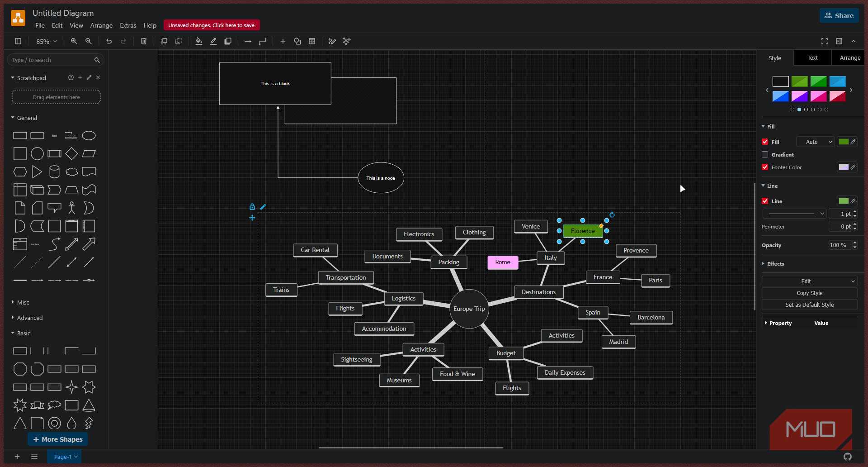Open the GitHub icon in the footer
The image size is (868, 467).
tap(848, 457)
